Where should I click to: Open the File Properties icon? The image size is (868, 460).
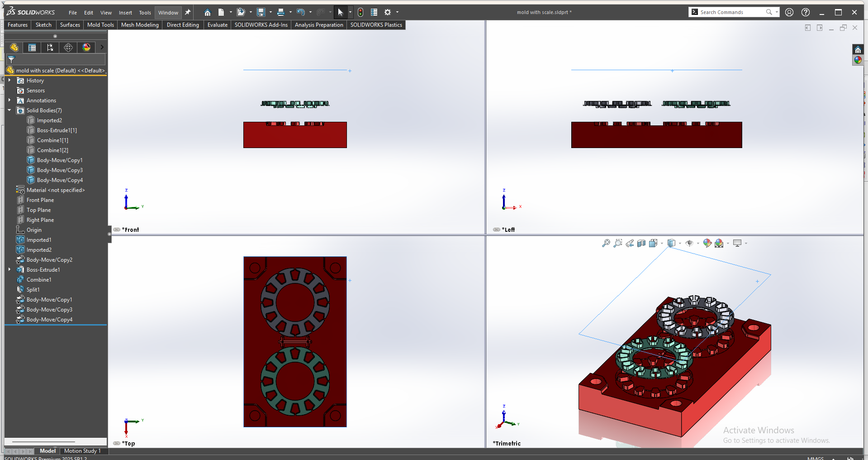pyautogui.click(x=374, y=12)
